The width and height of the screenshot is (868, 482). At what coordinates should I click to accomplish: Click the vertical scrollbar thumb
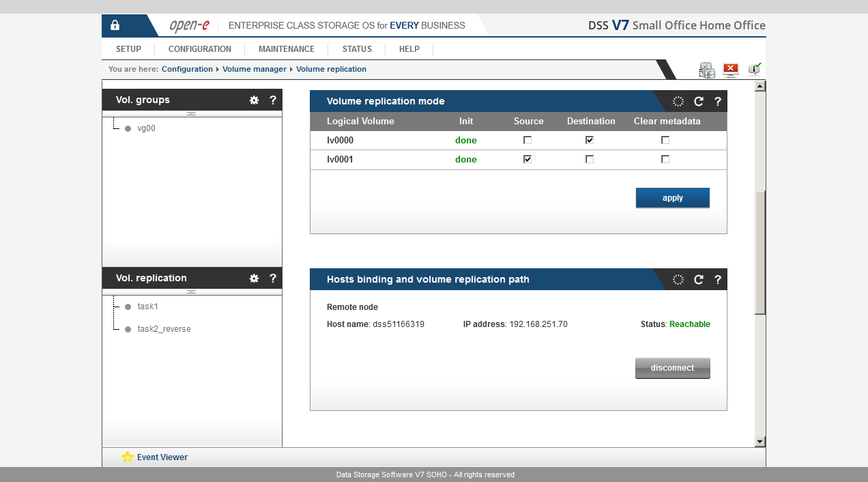click(x=760, y=253)
